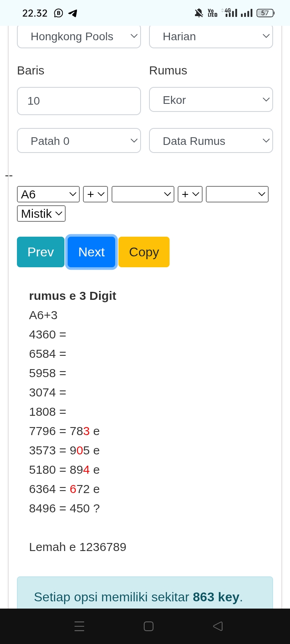Tap the Android home square icon
Viewport: 290px width, 644px height.
(x=149, y=626)
